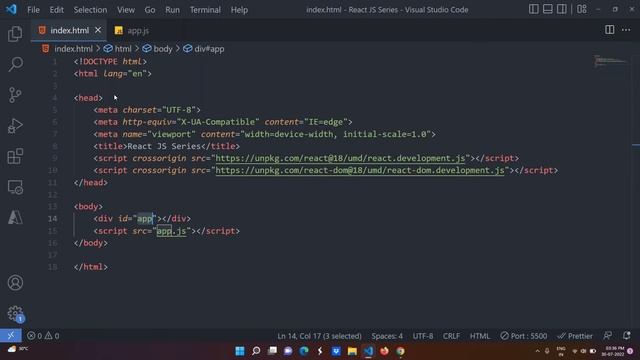Open the Accounts menu
This screenshot has height=360, width=640.
(x=15, y=282)
